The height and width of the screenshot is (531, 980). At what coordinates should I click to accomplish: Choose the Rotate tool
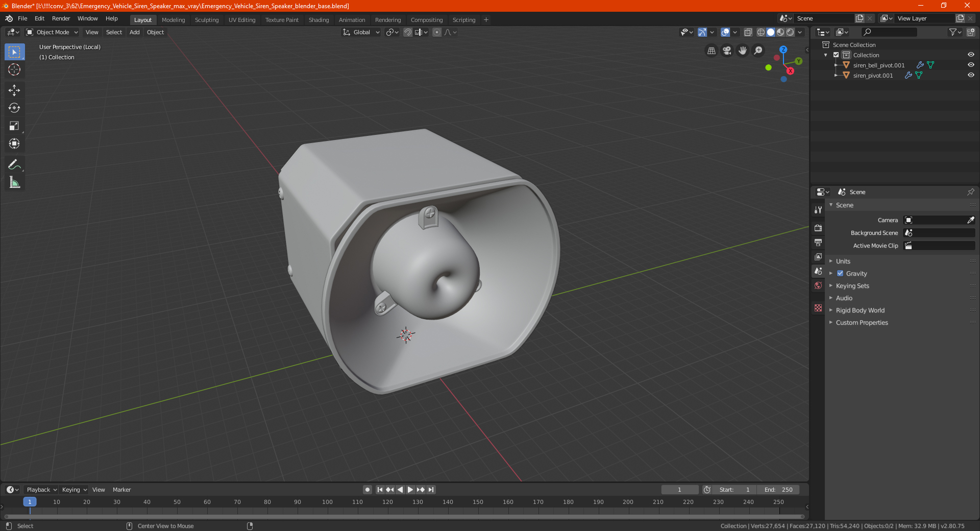tap(14, 108)
